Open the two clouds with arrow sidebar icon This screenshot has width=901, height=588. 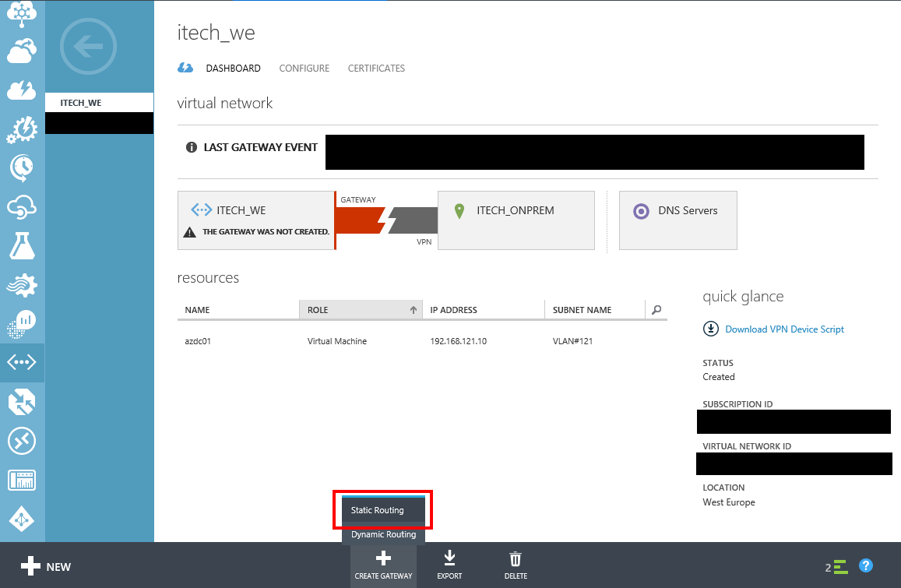[x=22, y=51]
